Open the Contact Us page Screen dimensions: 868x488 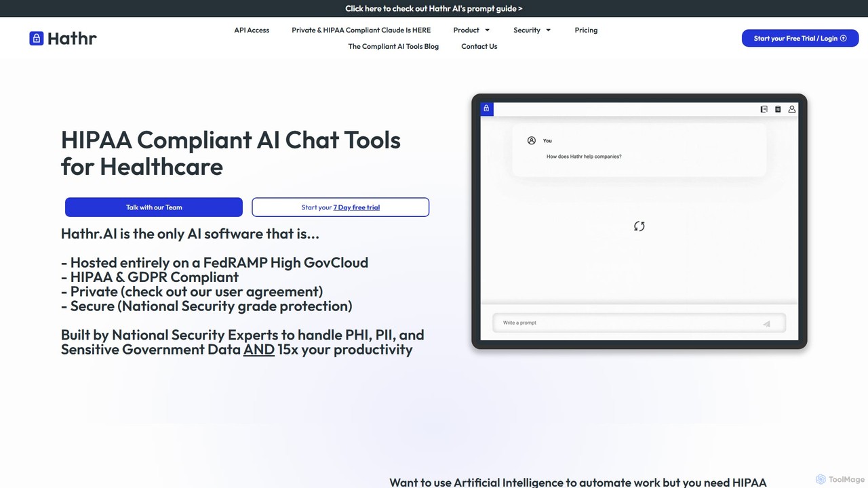click(479, 46)
